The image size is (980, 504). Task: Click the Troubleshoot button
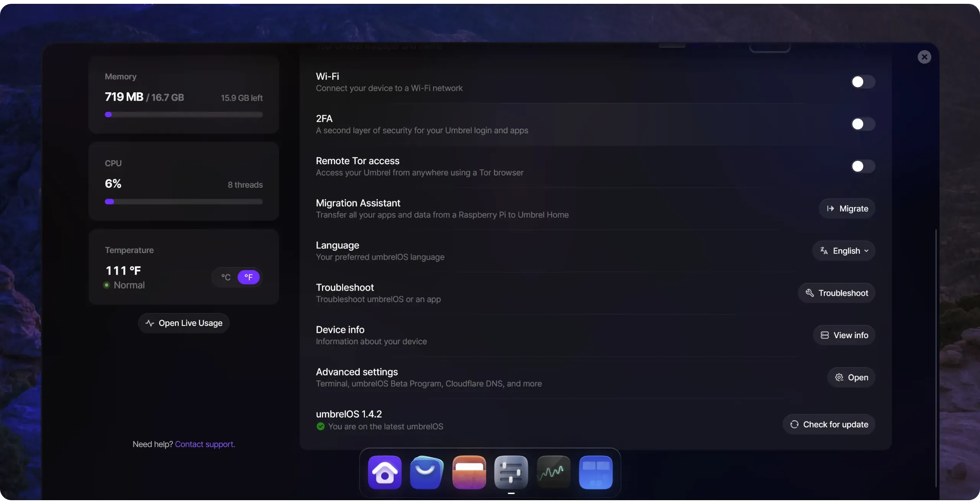click(836, 293)
